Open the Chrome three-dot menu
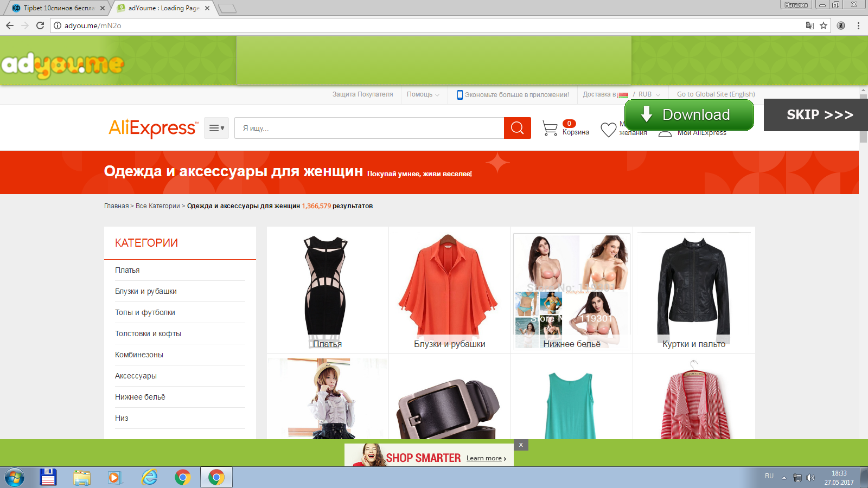868x488 pixels. (858, 25)
